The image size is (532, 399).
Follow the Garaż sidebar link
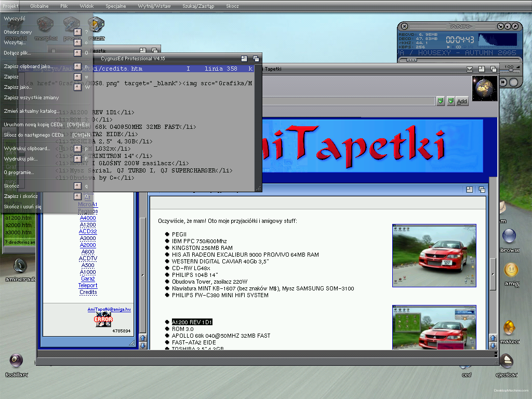tap(88, 278)
